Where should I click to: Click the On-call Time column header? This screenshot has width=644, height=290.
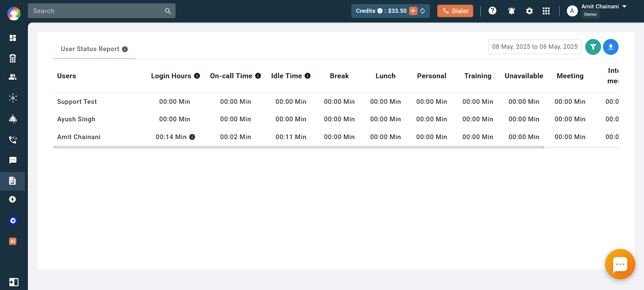coord(231,76)
